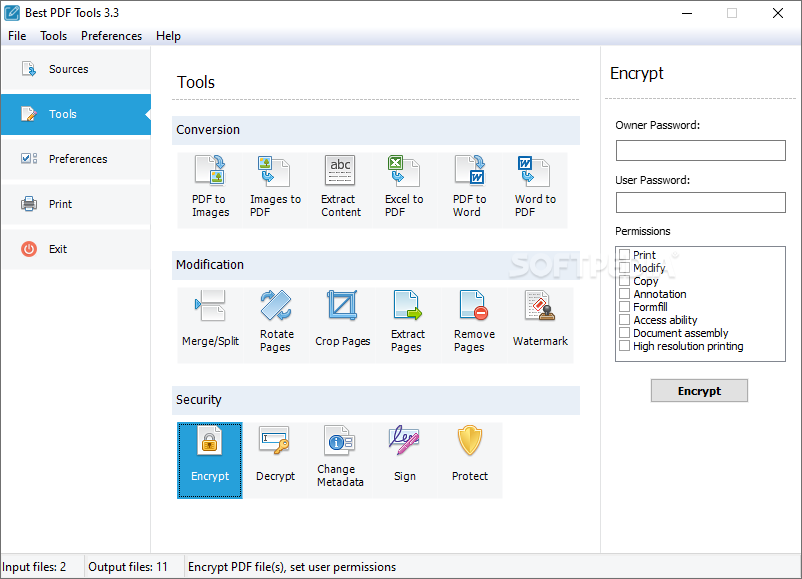The height and width of the screenshot is (579, 802).
Task: Focus the User Password field
Action: click(x=701, y=203)
